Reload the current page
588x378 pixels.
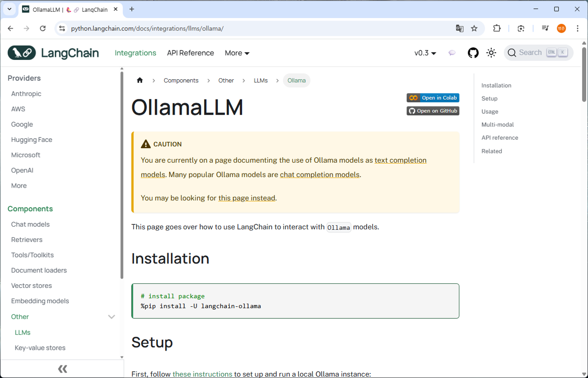[x=43, y=28]
